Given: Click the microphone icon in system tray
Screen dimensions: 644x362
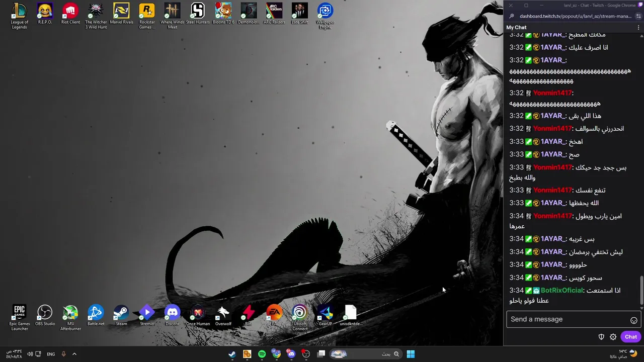Looking at the screenshot, I should [x=63, y=354].
